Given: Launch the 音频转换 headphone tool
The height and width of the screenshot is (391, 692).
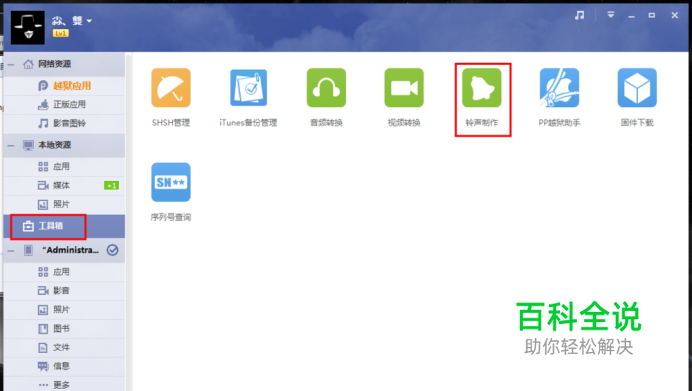Looking at the screenshot, I should pos(326,87).
